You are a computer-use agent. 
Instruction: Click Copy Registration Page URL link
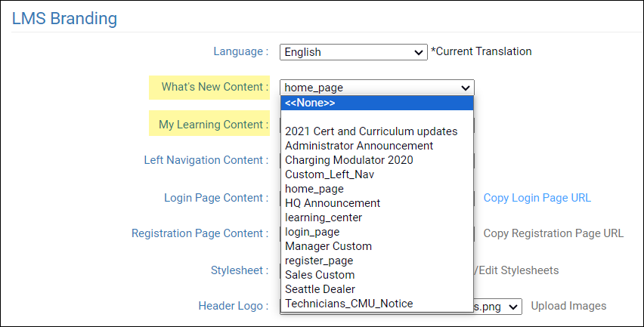pyautogui.click(x=553, y=233)
